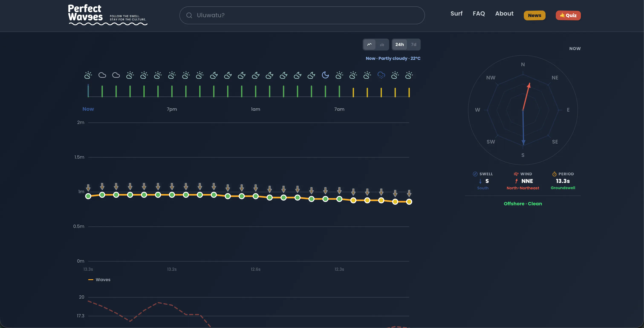Toggle the Waves legend entry
644x328 pixels.
[x=99, y=279]
